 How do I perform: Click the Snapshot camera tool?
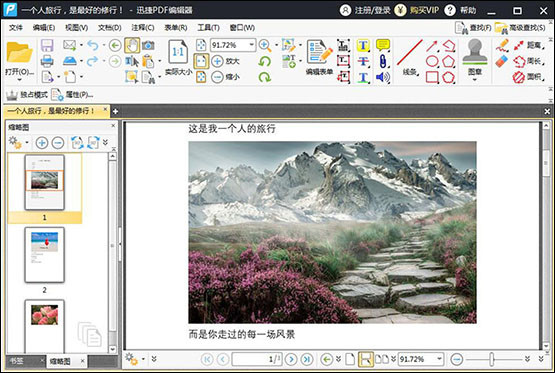[x=148, y=45]
